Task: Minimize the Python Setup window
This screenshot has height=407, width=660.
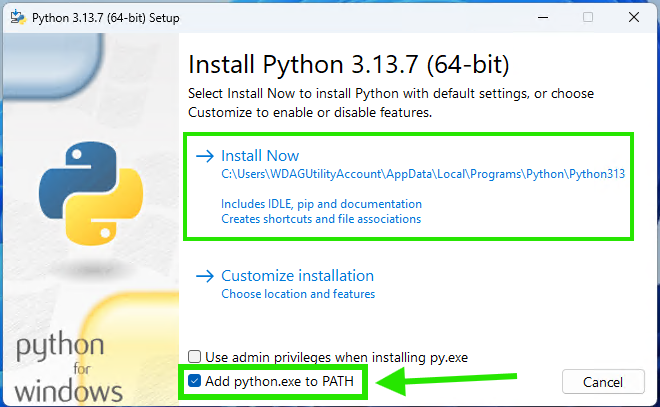Action: click(x=543, y=17)
